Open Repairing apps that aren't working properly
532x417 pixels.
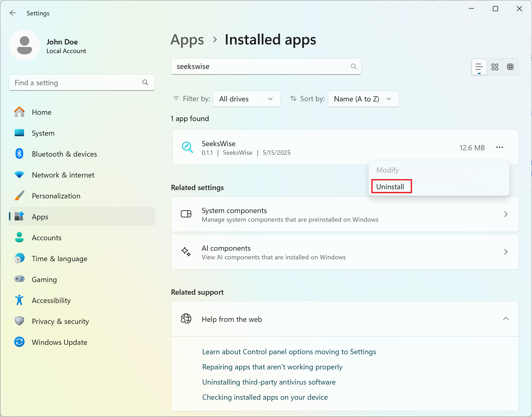pyautogui.click(x=272, y=367)
